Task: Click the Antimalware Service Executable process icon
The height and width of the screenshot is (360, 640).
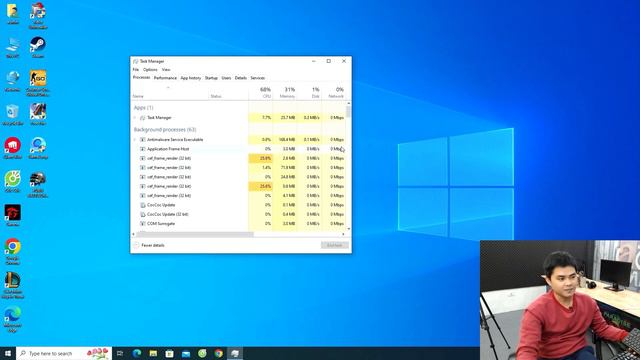Action: [142, 140]
